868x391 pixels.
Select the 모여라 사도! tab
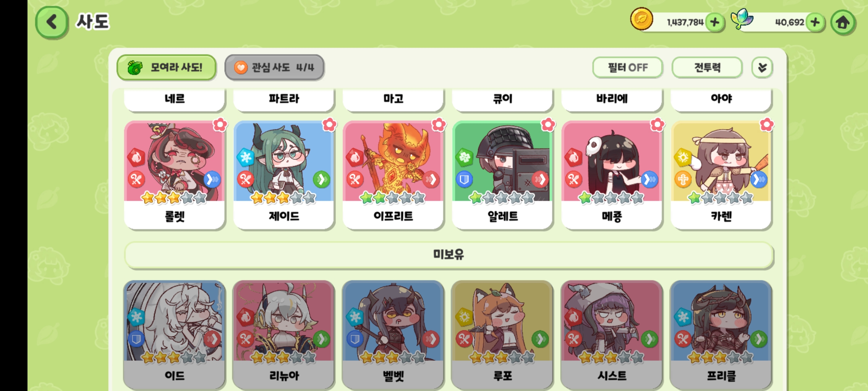(167, 67)
